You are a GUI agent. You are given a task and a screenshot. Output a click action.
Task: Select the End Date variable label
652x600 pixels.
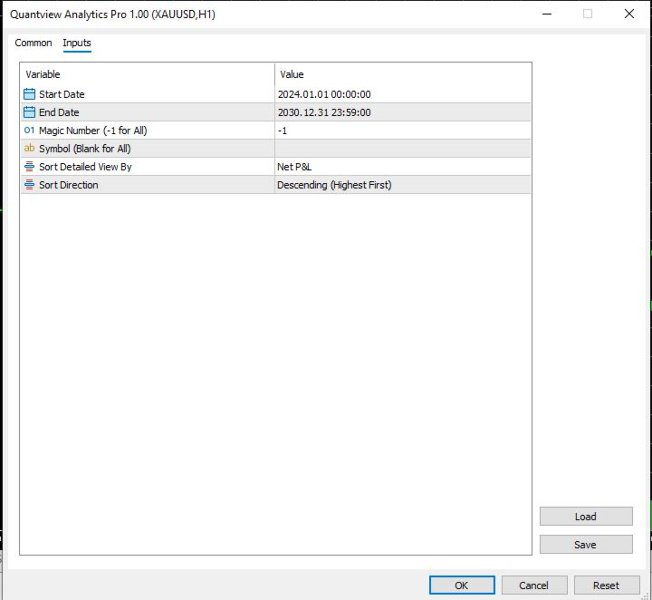tap(59, 112)
